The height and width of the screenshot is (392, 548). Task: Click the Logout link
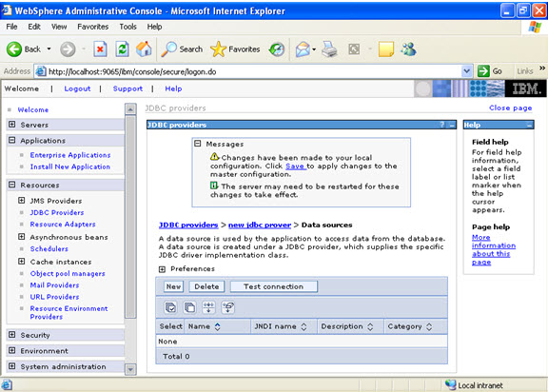pos(77,88)
